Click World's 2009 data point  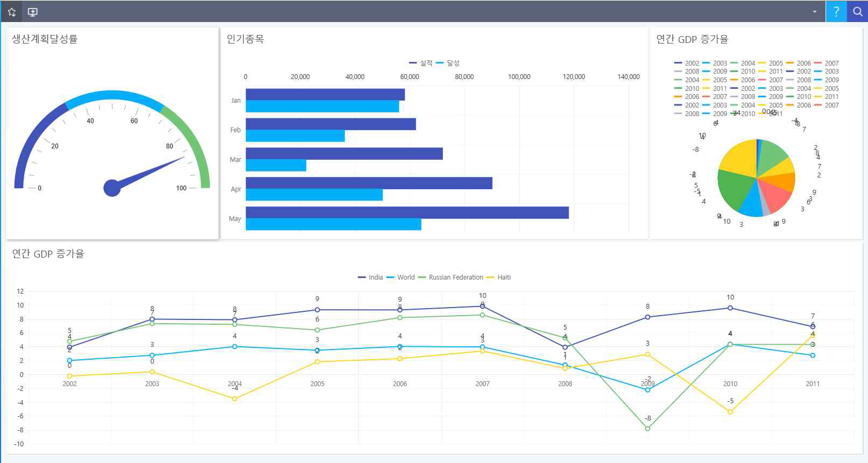click(647, 390)
